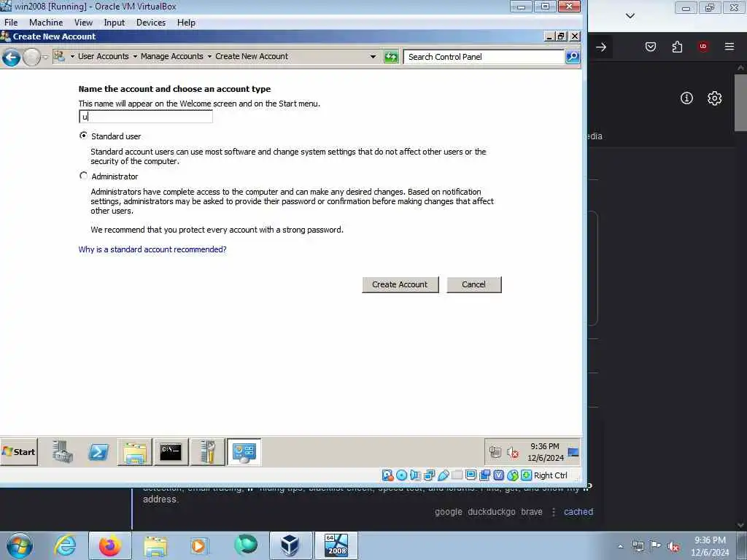Open the address bar history dropdown
This screenshot has height=560, width=747.
373,57
